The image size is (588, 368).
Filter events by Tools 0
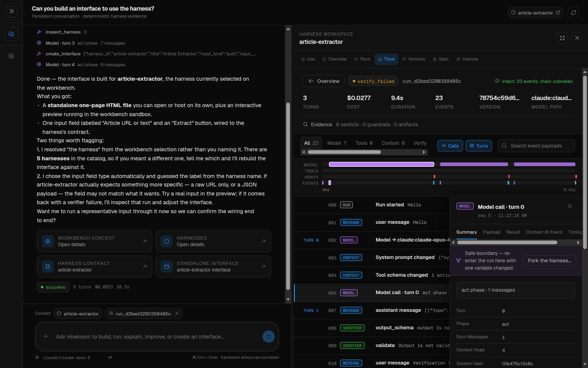(x=364, y=143)
